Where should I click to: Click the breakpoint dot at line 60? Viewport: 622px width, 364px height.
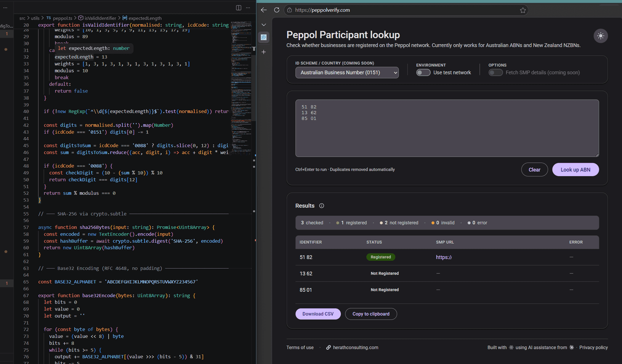tap(6, 252)
